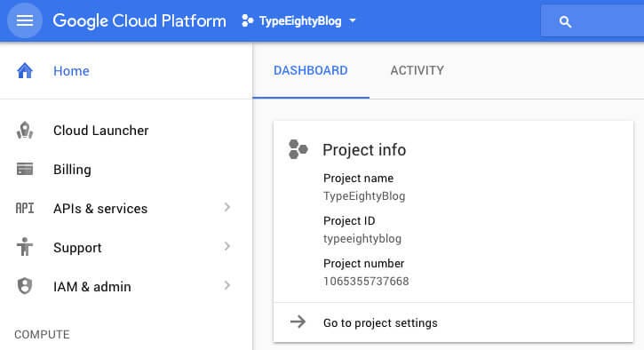Click the Project info hexagons icon
The width and height of the screenshot is (644, 350).
pyautogui.click(x=298, y=149)
